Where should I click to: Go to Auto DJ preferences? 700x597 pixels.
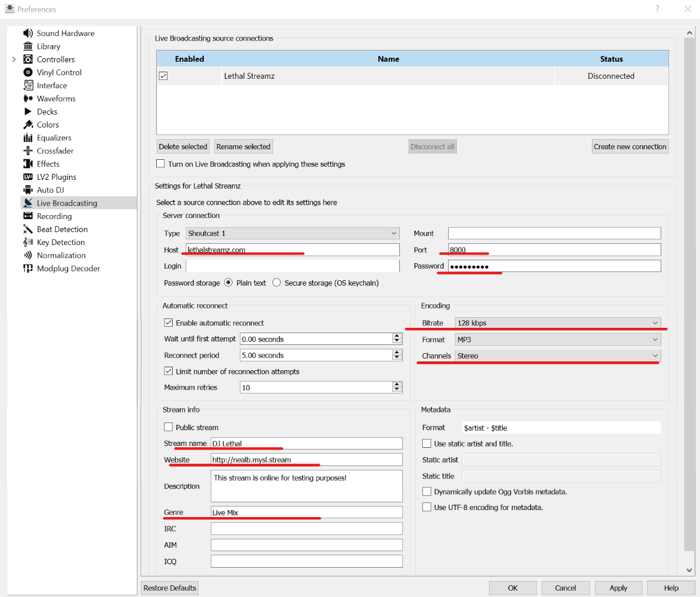point(51,190)
